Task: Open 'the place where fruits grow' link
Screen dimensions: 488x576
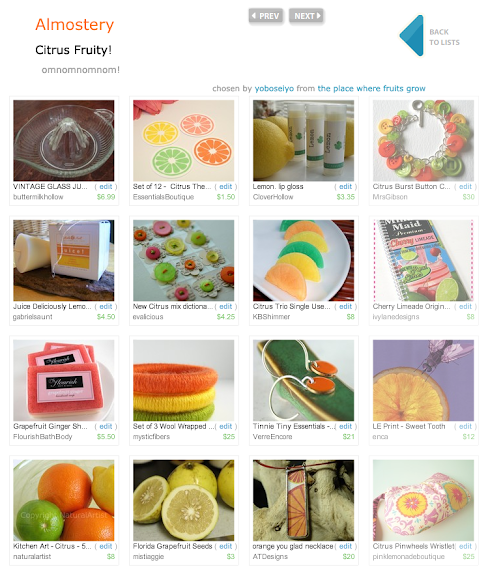Action: (x=372, y=89)
